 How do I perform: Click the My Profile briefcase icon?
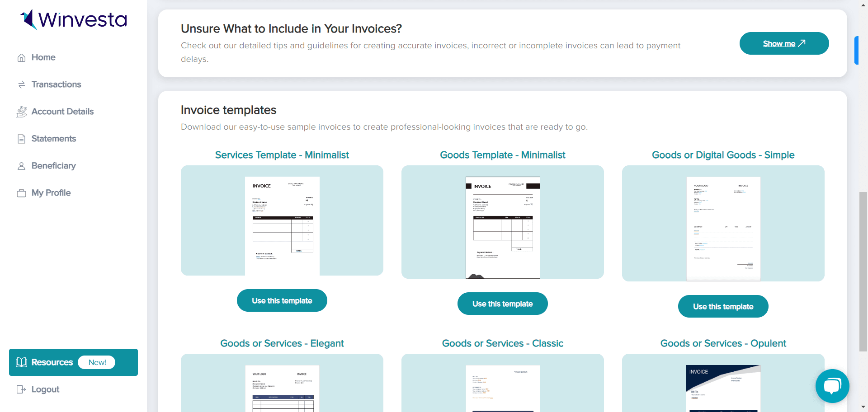[x=21, y=193]
